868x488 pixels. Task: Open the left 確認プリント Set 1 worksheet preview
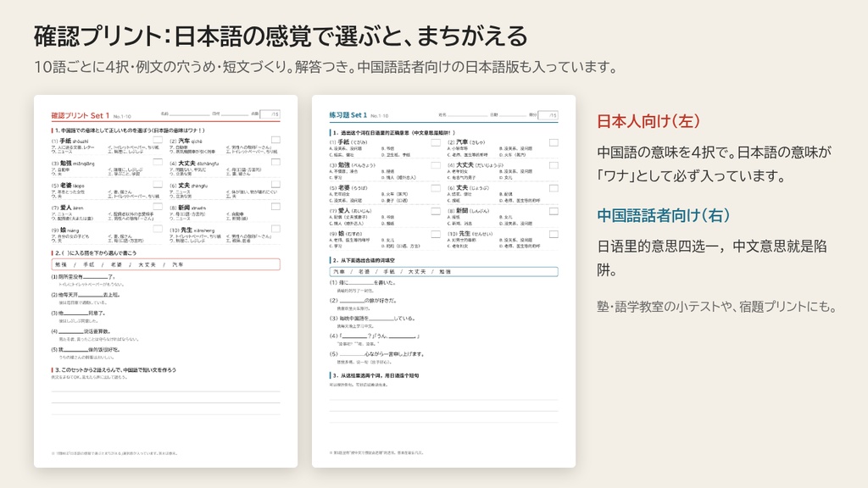165,281
